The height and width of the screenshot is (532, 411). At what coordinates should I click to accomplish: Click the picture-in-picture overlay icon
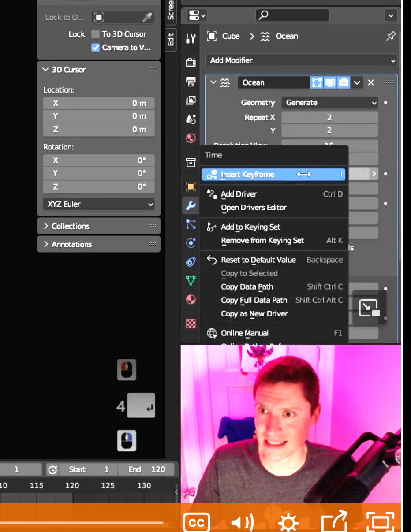click(x=369, y=308)
